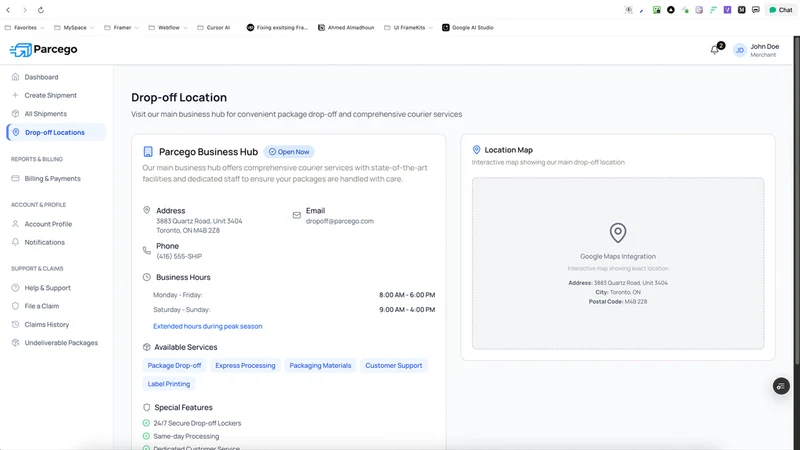
Task: Click the dropoff@parcego.com email address
Action: point(340,221)
